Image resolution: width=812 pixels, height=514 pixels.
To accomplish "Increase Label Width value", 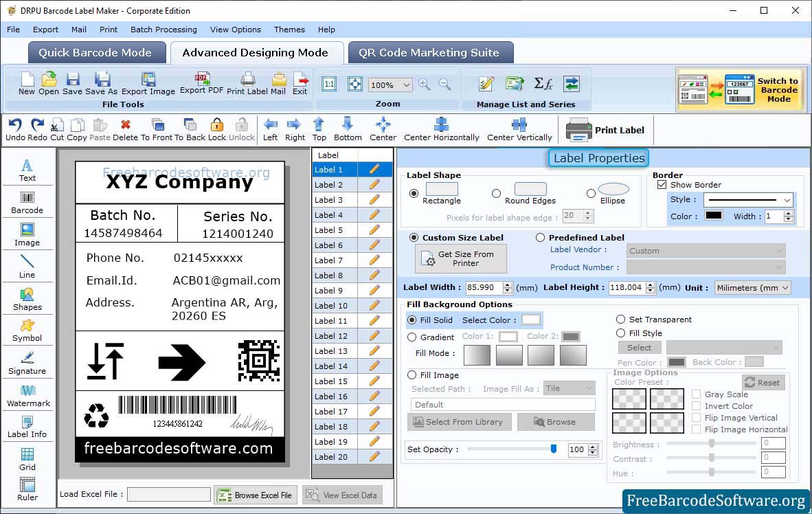I will point(508,284).
